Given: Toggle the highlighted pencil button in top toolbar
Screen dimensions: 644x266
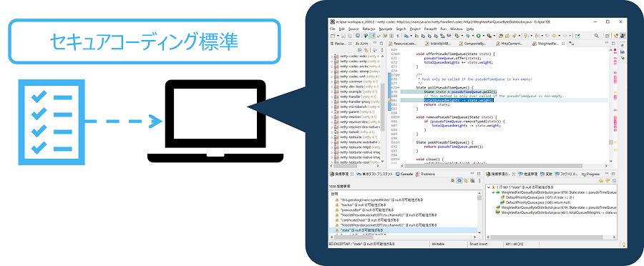Looking at the screenshot, I should click(372, 36).
